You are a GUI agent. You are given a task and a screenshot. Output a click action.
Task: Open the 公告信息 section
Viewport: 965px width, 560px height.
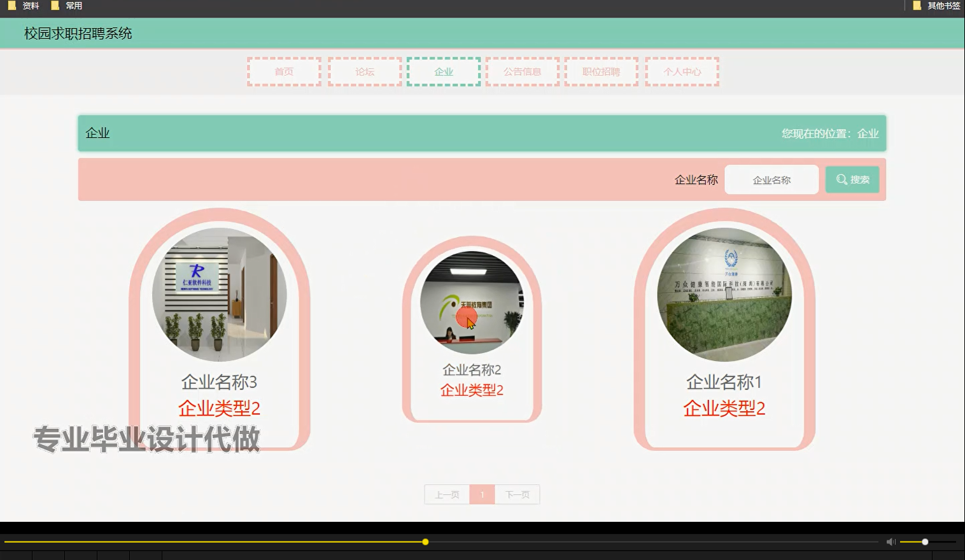[x=522, y=71]
